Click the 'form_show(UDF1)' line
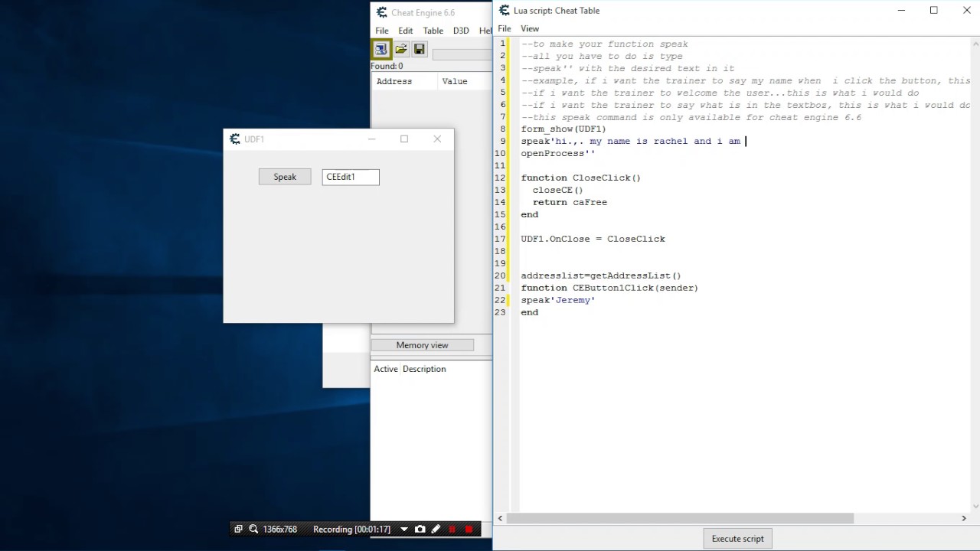This screenshot has height=551, width=980. (x=563, y=129)
